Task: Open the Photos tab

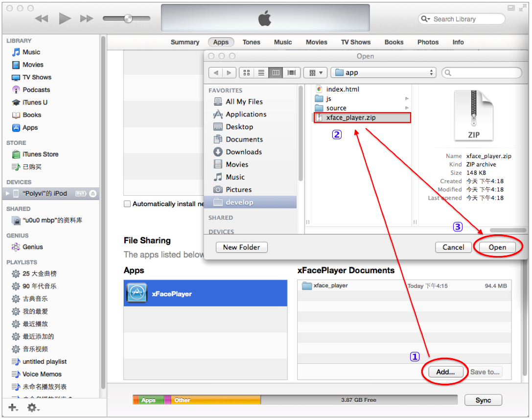Action: [x=428, y=43]
